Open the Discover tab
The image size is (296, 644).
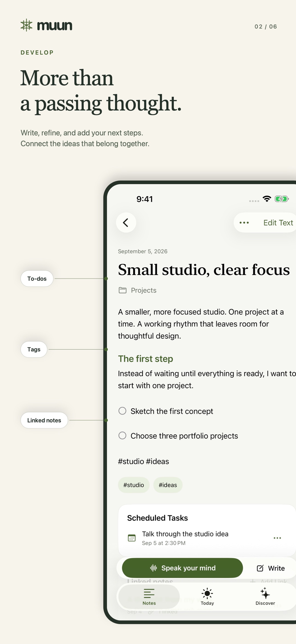point(265,597)
